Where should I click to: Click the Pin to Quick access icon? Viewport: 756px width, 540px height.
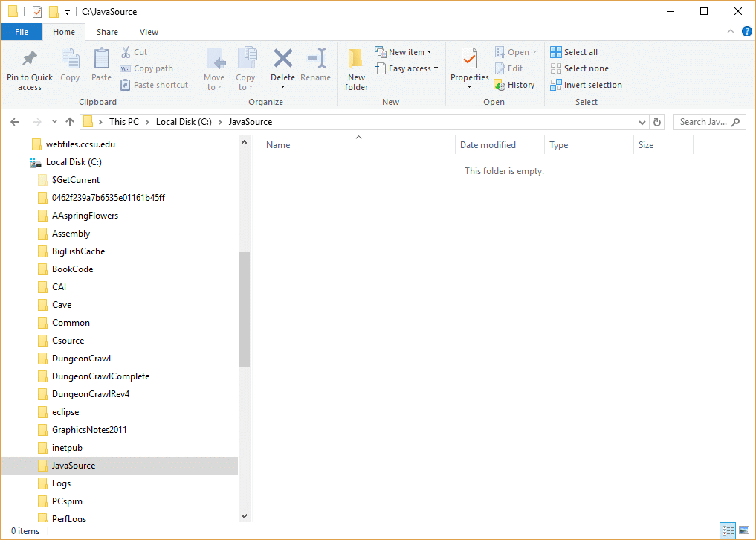[30, 59]
